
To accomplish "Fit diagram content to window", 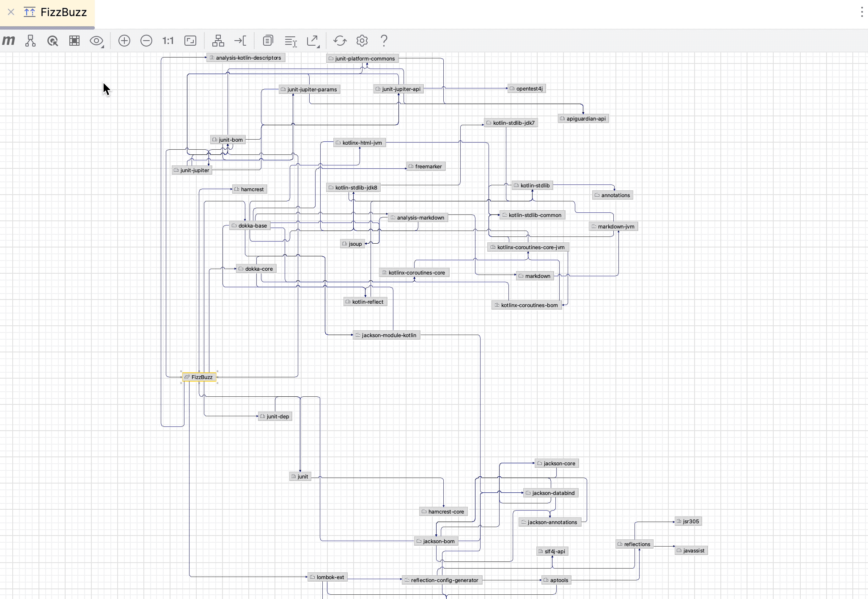I will click(190, 41).
